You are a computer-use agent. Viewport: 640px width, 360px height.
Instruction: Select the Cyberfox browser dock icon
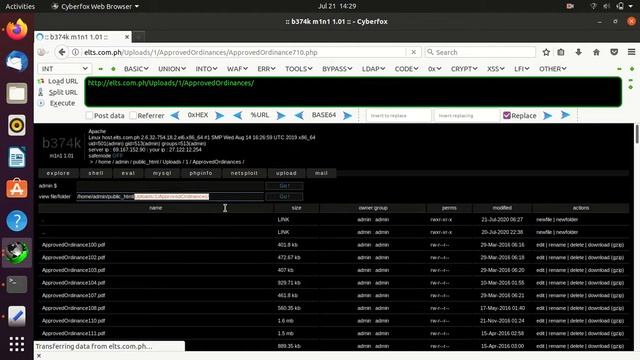17,252
